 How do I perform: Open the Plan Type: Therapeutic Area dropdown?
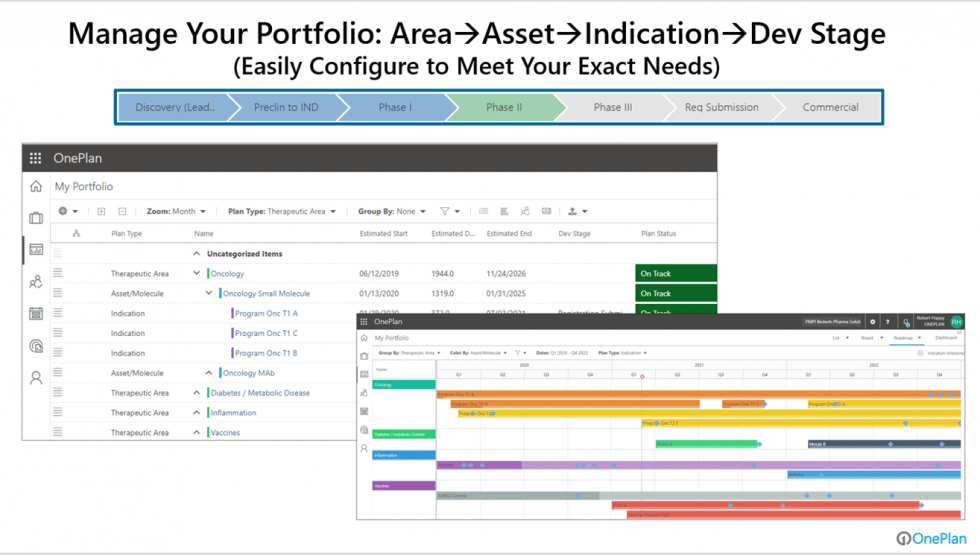point(282,211)
